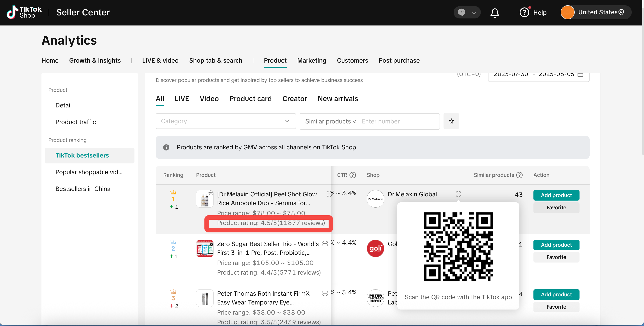Click the star favorites filter icon
The height and width of the screenshot is (326, 644).
tap(451, 121)
